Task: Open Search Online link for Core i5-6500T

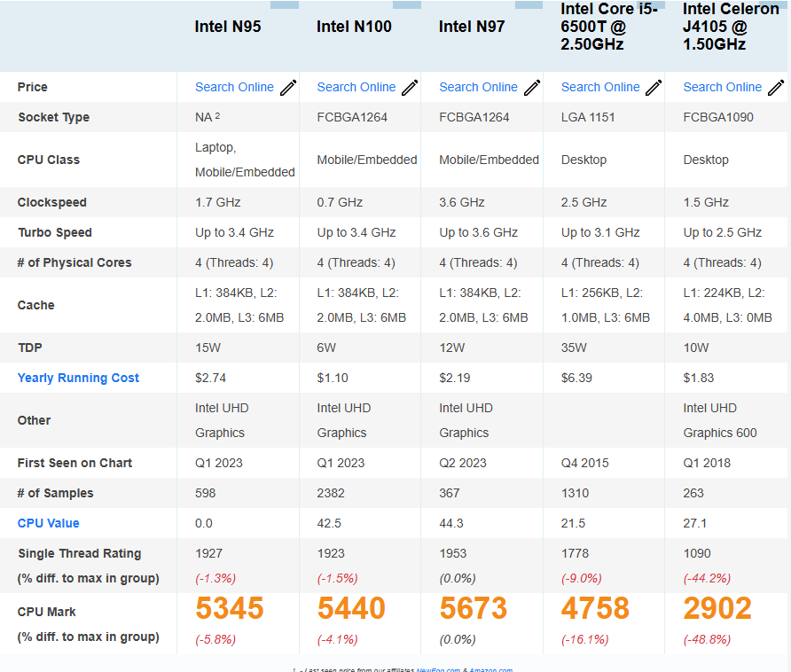Action: coord(600,87)
